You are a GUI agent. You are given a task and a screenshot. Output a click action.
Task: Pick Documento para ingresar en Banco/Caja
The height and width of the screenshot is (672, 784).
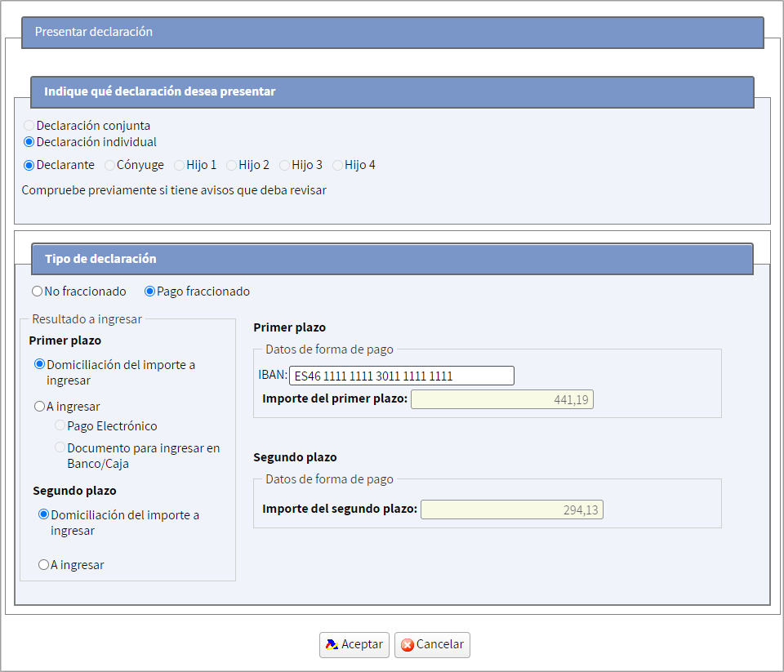(60, 447)
